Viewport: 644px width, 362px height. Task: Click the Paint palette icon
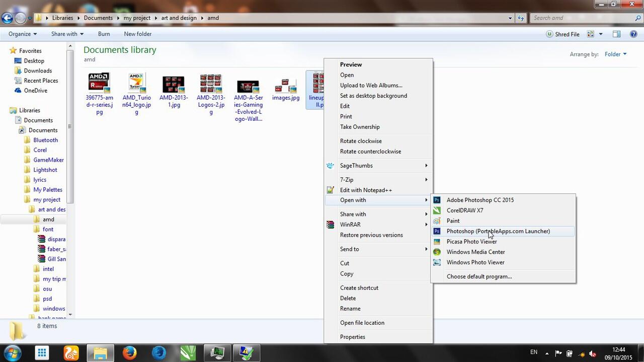[x=437, y=221]
